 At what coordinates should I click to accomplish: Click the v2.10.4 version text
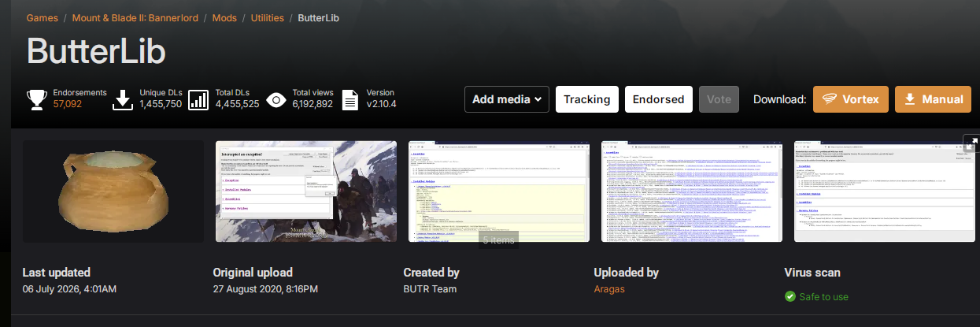pyautogui.click(x=381, y=104)
